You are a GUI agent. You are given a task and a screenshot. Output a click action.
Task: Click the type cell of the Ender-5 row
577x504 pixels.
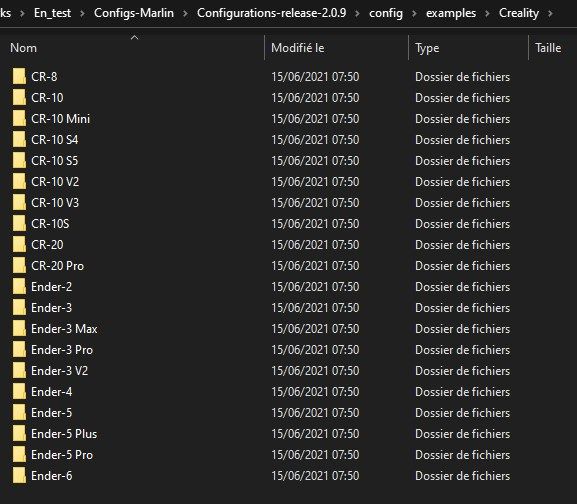[463, 412]
